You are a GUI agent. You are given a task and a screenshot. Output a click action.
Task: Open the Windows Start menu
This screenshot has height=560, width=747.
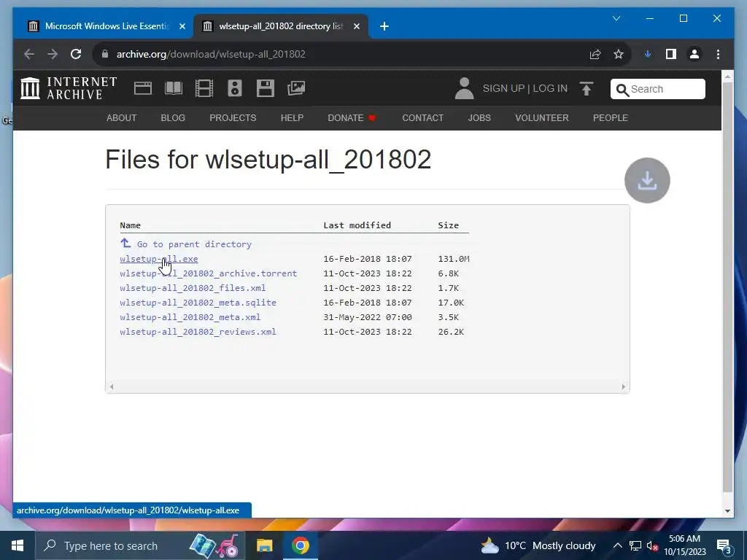point(18,545)
